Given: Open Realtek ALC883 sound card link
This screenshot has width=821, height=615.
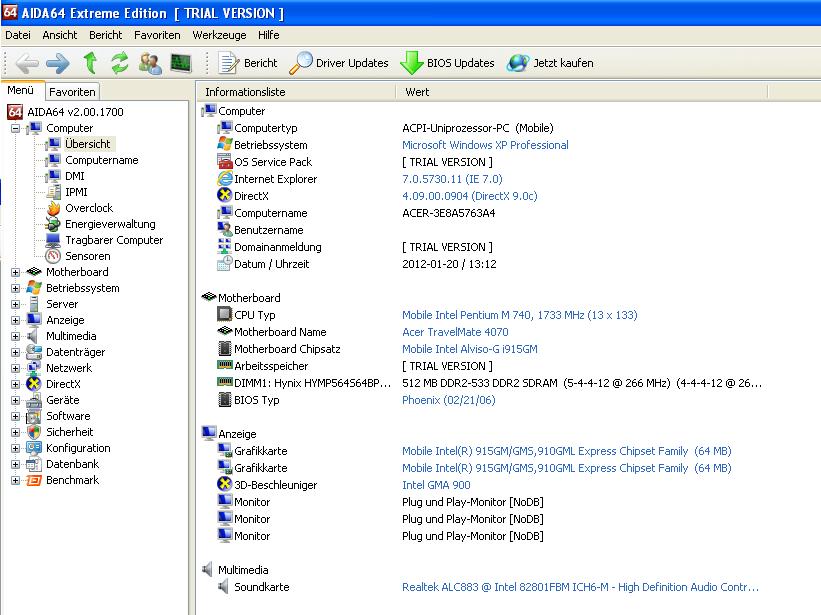Looking at the screenshot, I should coord(580,587).
